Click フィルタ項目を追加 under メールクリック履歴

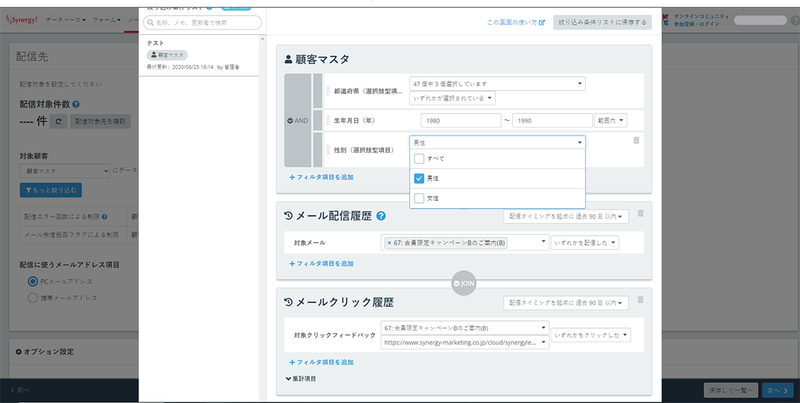click(321, 362)
